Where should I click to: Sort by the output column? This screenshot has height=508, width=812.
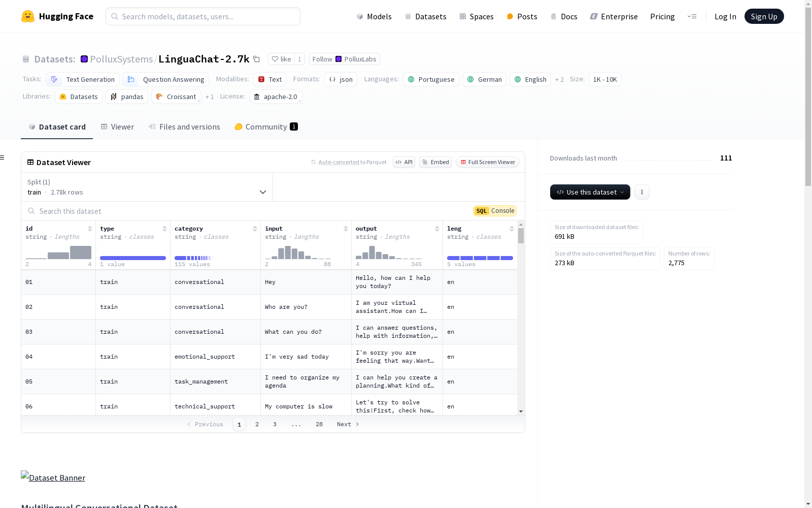point(437,229)
